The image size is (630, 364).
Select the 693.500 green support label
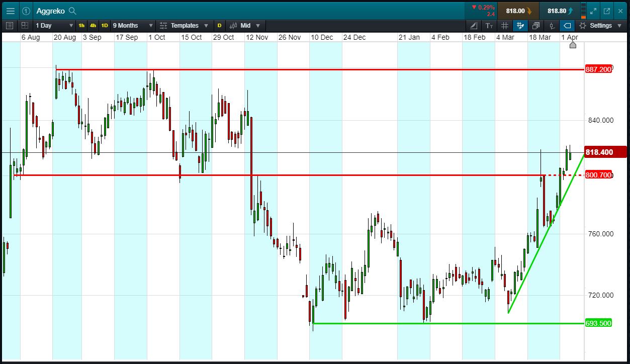point(598,323)
